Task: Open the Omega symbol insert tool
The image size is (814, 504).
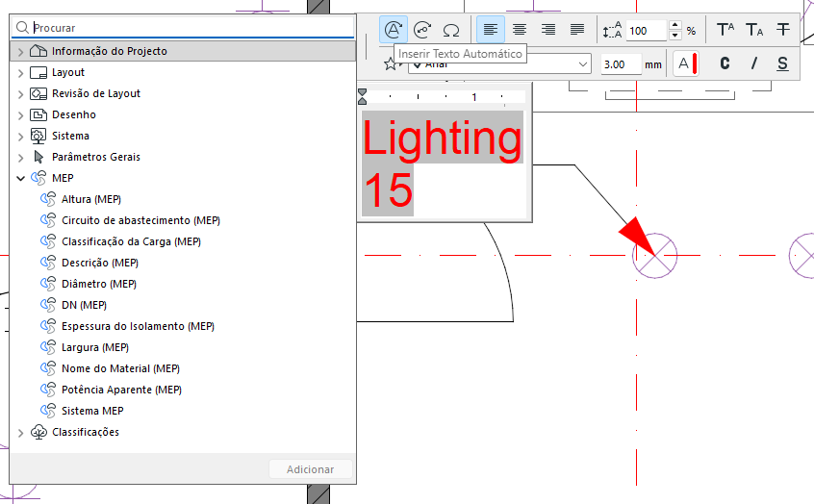Action: click(x=451, y=30)
